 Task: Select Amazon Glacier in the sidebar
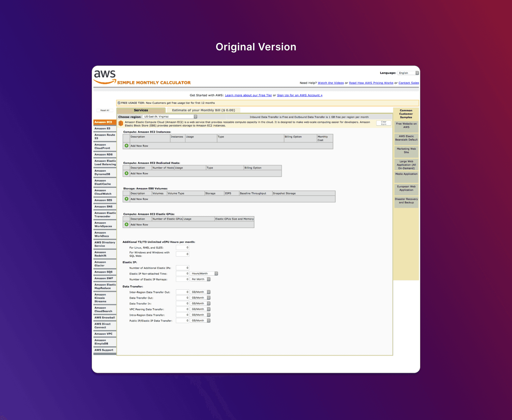[x=105, y=264]
